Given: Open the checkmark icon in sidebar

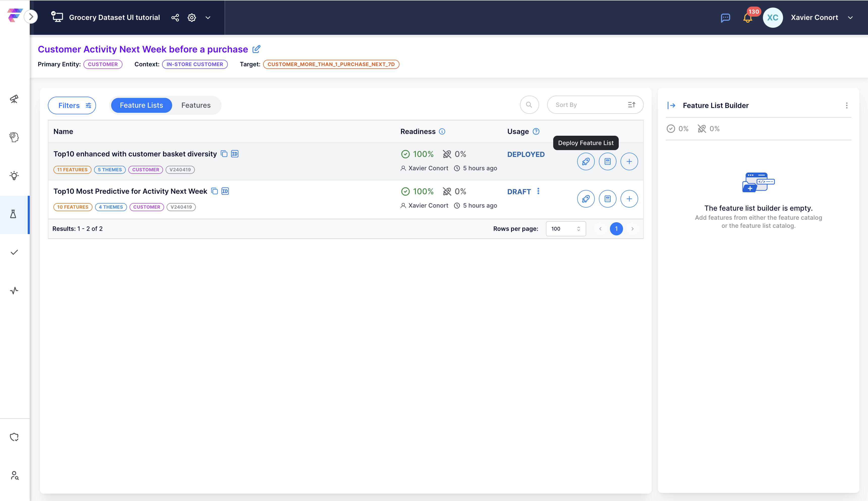Looking at the screenshot, I should click(x=14, y=252).
